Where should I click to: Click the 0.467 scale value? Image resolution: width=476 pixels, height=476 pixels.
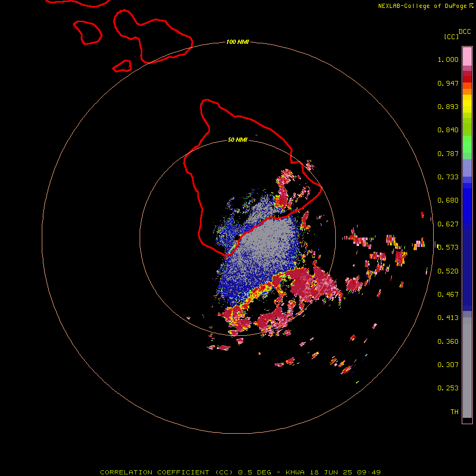[448, 295]
